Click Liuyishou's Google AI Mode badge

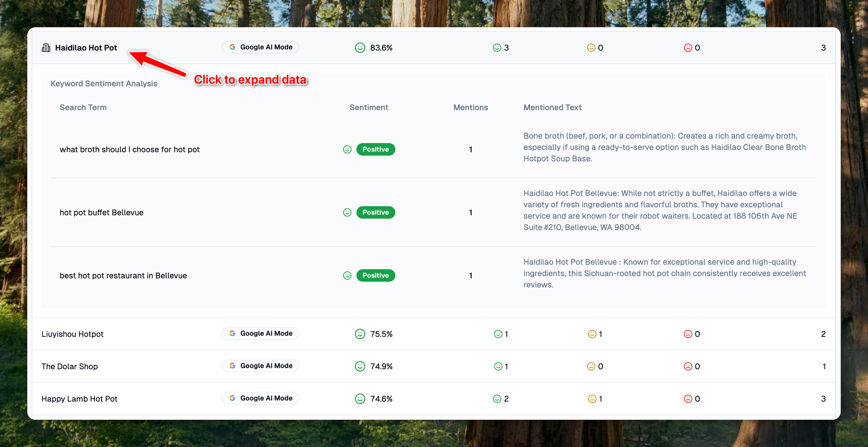tap(260, 333)
